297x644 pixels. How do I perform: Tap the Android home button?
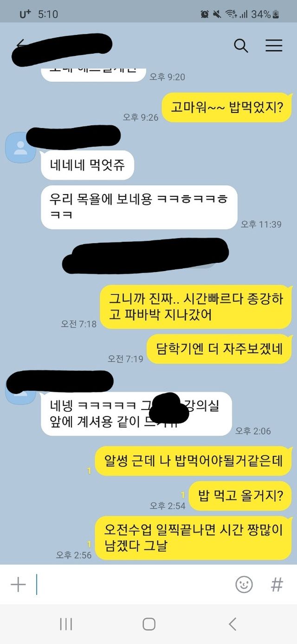(x=148, y=624)
